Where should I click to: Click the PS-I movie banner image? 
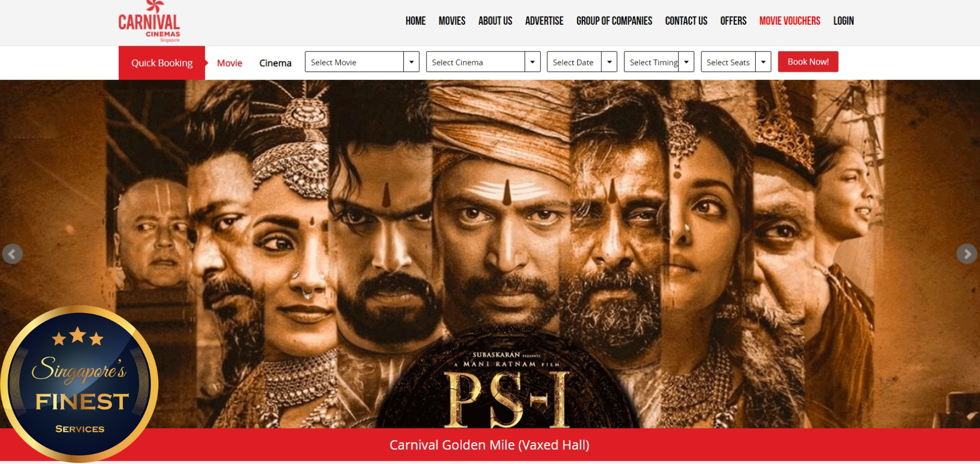tap(490, 254)
